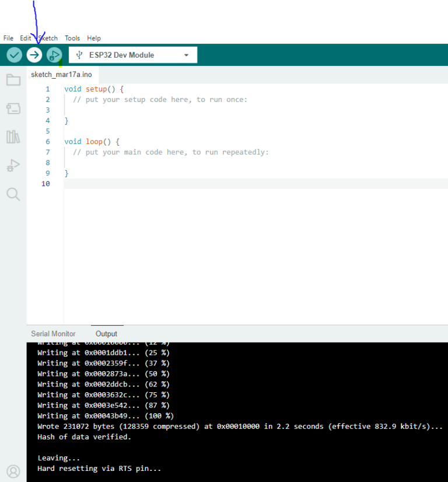448x482 pixels.
Task: Click the user account profile icon
Action: pyautogui.click(x=13, y=471)
